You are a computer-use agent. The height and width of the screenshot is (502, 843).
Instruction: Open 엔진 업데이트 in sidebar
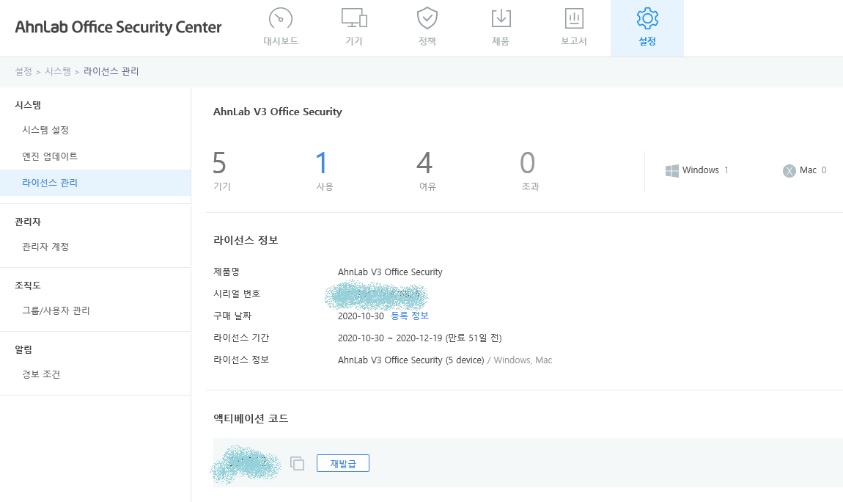[x=50, y=157]
